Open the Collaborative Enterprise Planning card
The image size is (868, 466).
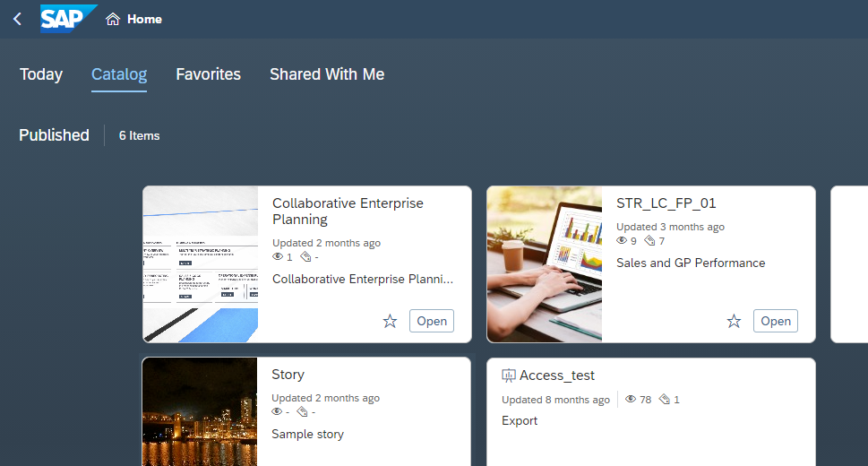click(432, 321)
